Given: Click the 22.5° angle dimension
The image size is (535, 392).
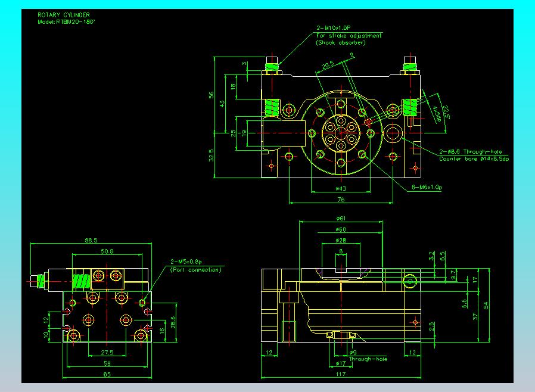Looking at the screenshot, I should (446, 112).
